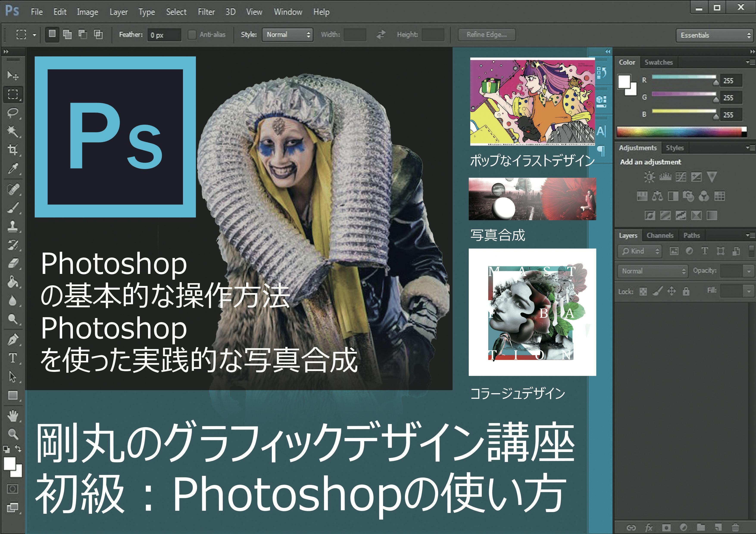Select the Move tool
The height and width of the screenshot is (534, 756).
[x=13, y=75]
